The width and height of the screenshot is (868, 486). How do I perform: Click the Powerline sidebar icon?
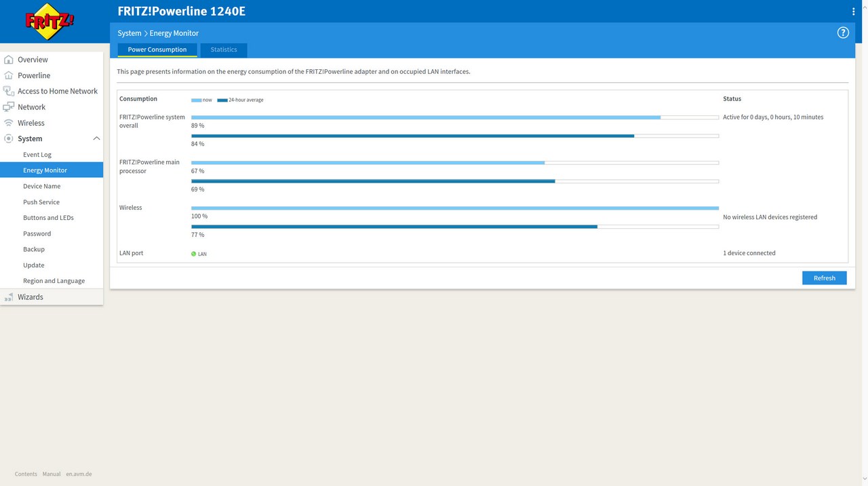pyautogui.click(x=8, y=75)
